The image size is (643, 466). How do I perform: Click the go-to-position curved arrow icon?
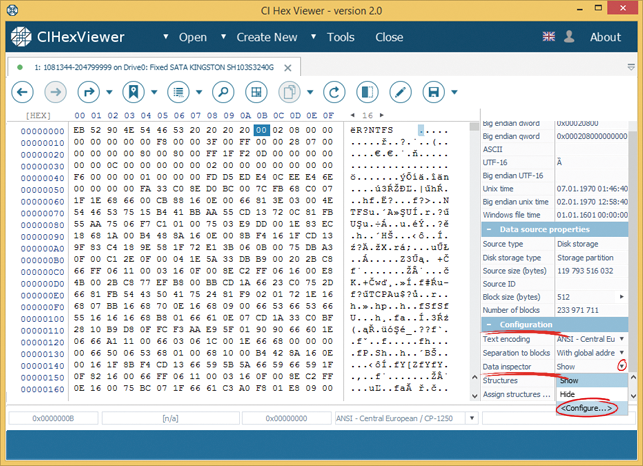[x=89, y=92]
